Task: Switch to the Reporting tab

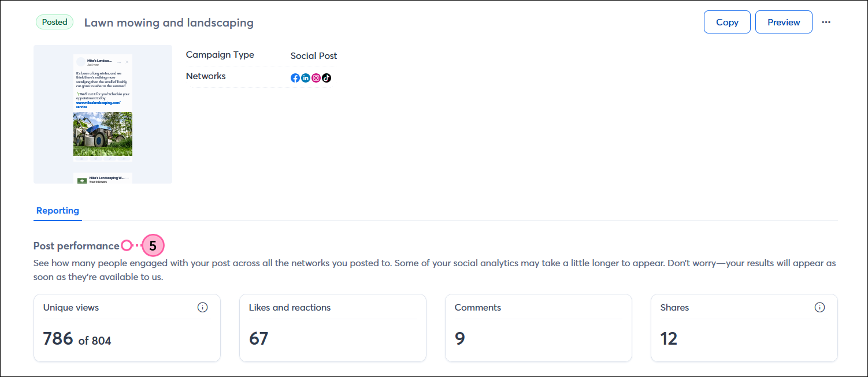Action: (57, 210)
